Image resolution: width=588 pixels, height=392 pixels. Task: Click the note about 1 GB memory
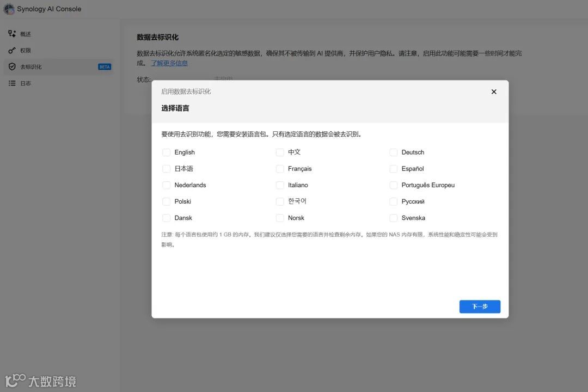(x=329, y=240)
